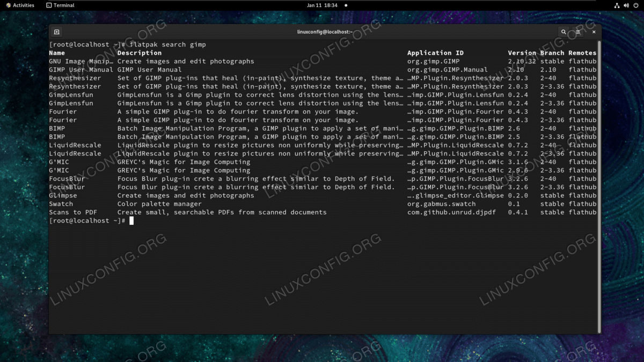Image resolution: width=644 pixels, height=362 pixels.
Task: Click the 'Swatch' name entry
Action: [x=61, y=204]
